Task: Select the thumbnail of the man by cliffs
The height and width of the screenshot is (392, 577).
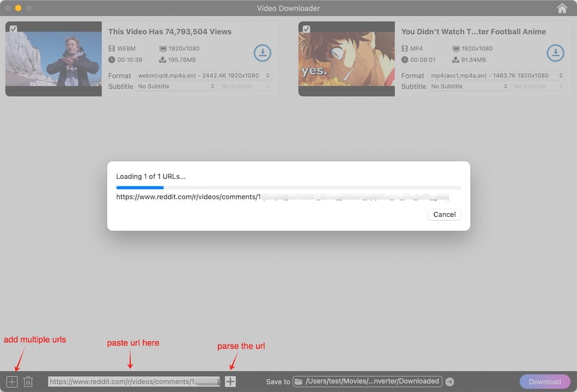Action: [x=53, y=59]
